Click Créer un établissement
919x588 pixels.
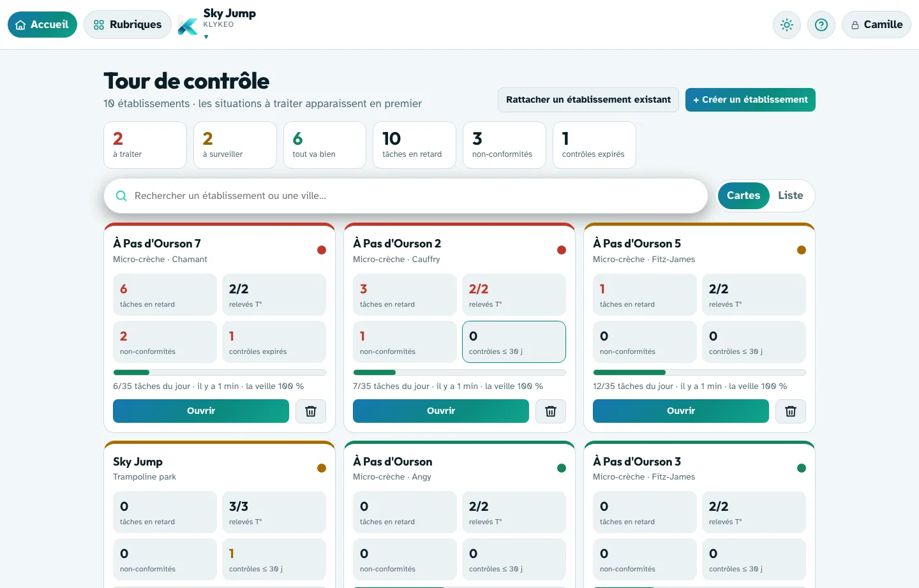[x=751, y=100]
